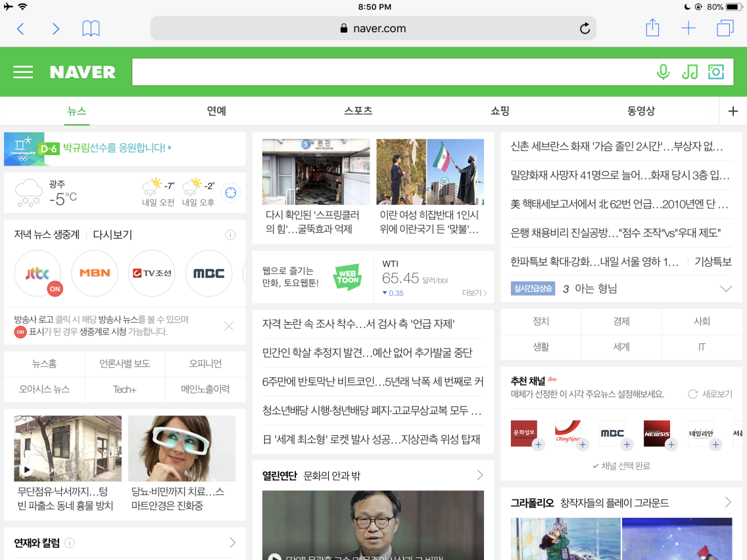Refresh recommended channels with 새로보기
Image resolution: width=747 pixels, height=560 pixels.
pyautogui.click(x=710, y=394)
